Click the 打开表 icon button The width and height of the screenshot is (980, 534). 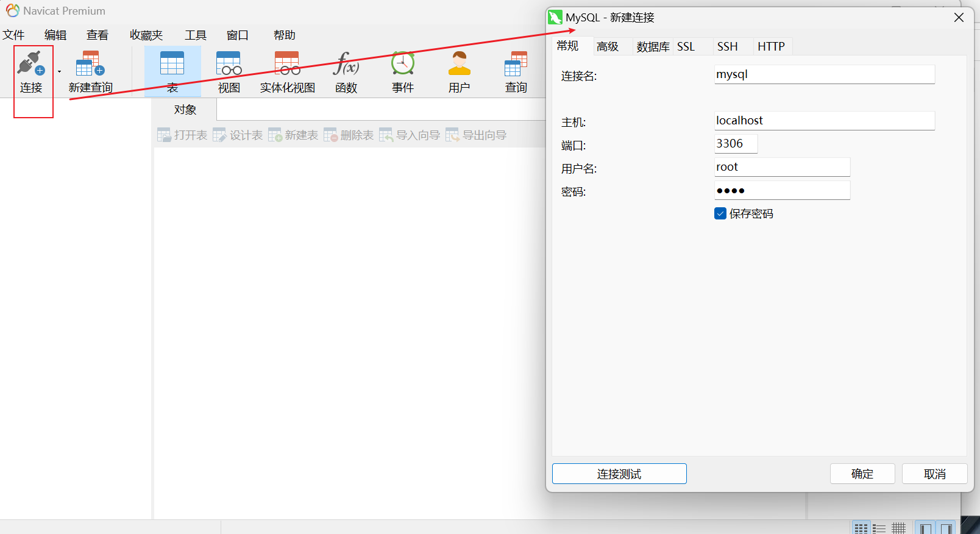(x=182, y=135)
